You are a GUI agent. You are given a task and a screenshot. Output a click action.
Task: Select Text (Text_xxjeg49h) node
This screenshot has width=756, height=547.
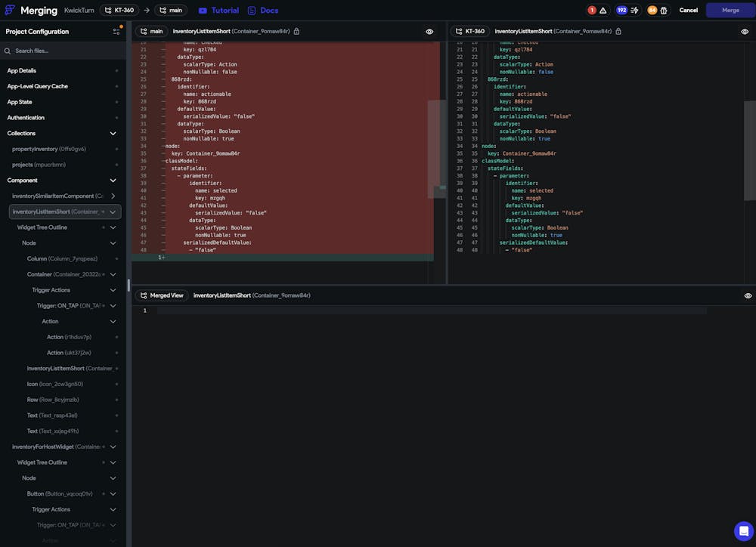[53, 431]
